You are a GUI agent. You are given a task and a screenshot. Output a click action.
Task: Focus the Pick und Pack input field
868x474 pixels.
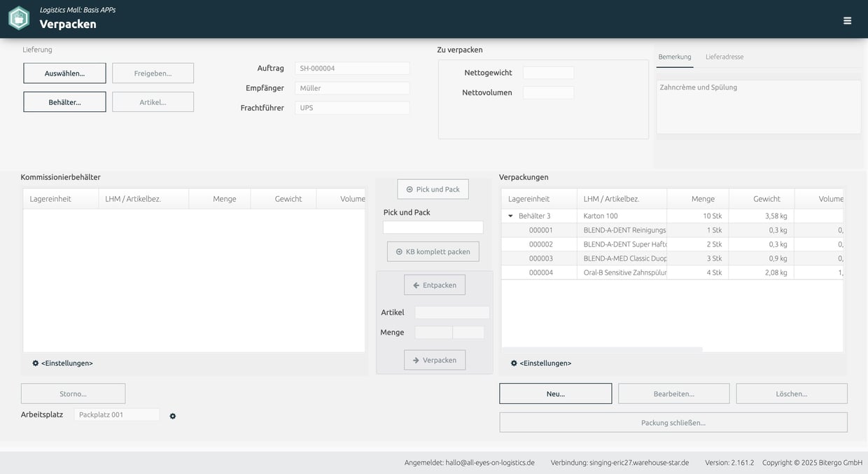433,228
